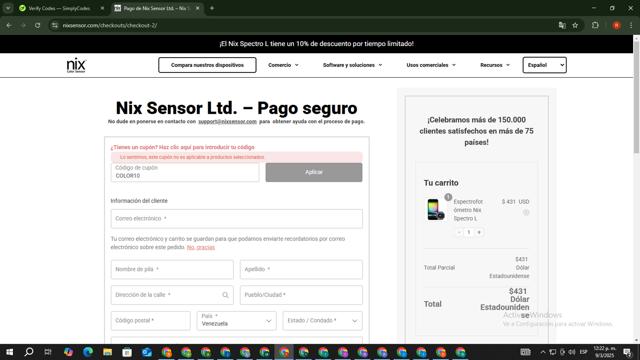640x360 pixels.
Task: Open Windows taskbar search
Action: pos(29,352)
